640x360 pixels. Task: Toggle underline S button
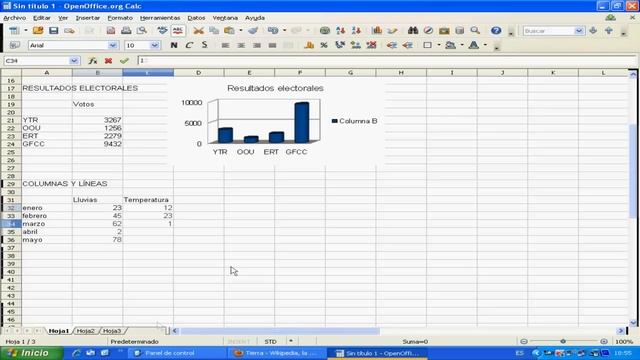pos(204,45)
